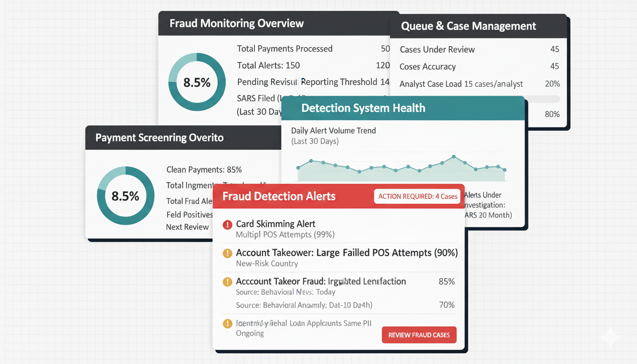Click warning icon next to the 85% fraud alert

click(x=227, y=282)
